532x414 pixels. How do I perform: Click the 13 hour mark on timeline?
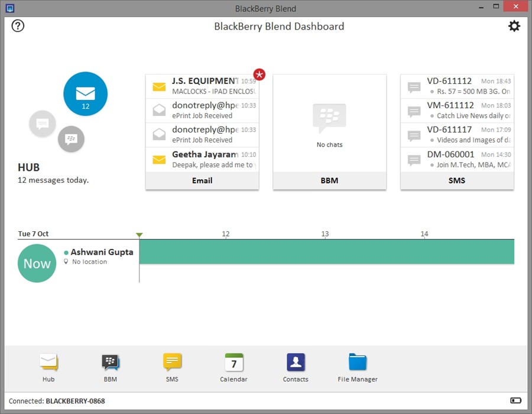tap(325, 234)
